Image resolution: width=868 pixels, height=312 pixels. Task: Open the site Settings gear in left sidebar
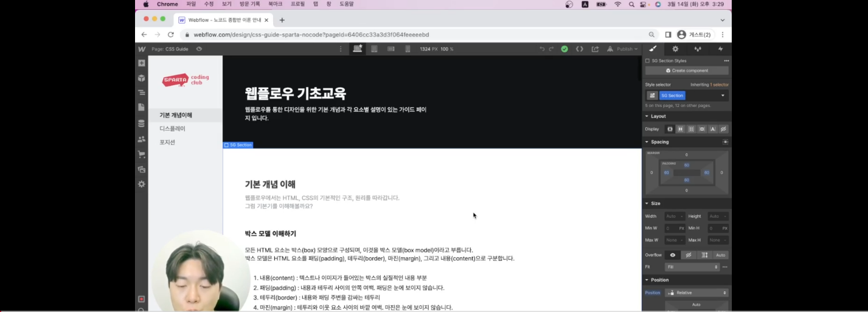pos(142,184)
